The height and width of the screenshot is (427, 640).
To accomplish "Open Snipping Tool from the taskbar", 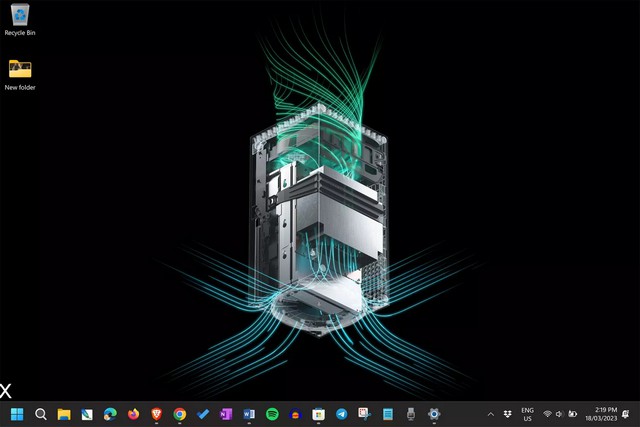I will click(364, 414).
